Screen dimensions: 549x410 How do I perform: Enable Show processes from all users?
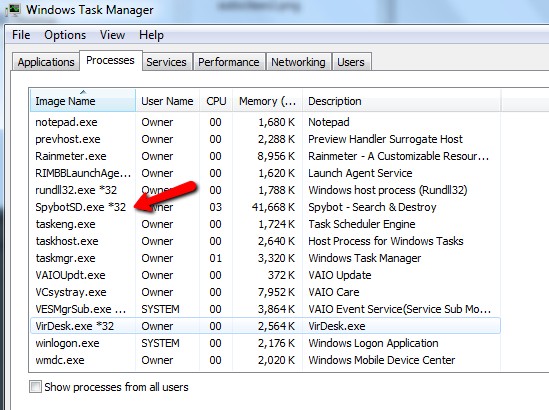pyautogui.click(x=35, y=387)
